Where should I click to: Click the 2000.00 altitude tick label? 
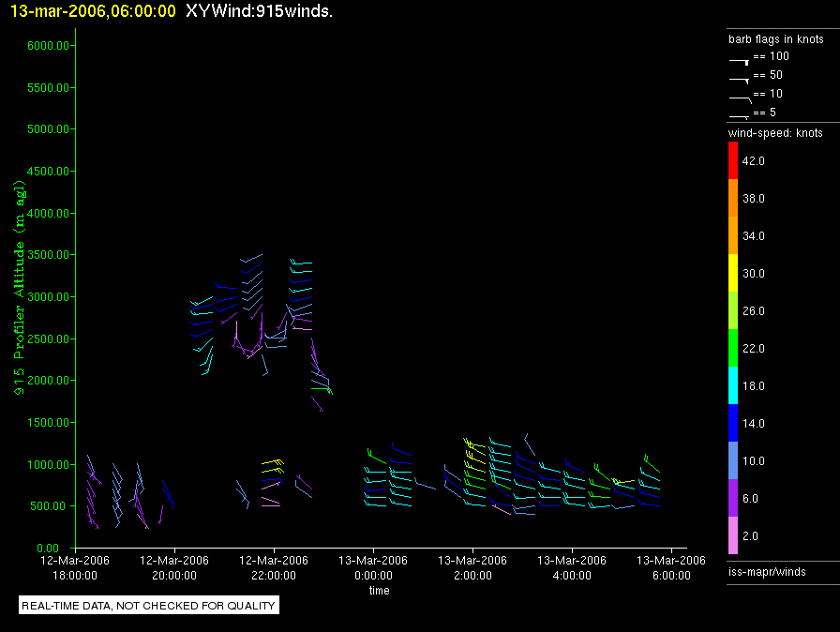pyautogui.click(x=48, y=381)
